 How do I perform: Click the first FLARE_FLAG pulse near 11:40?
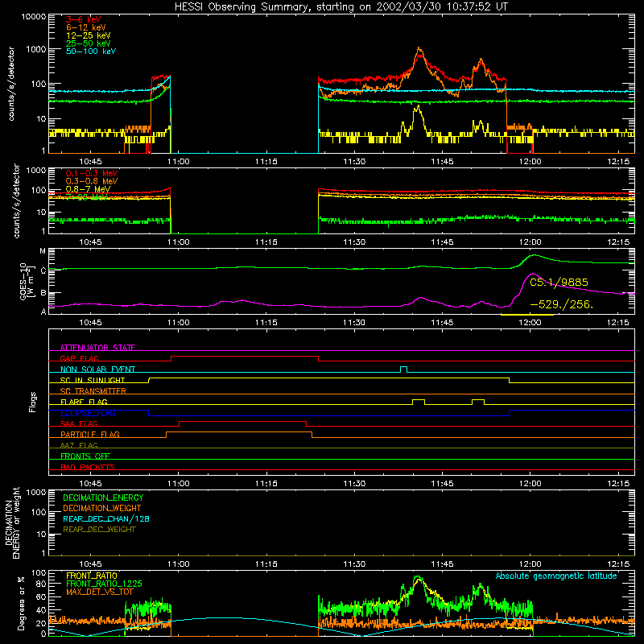click(x=419, y=402)
